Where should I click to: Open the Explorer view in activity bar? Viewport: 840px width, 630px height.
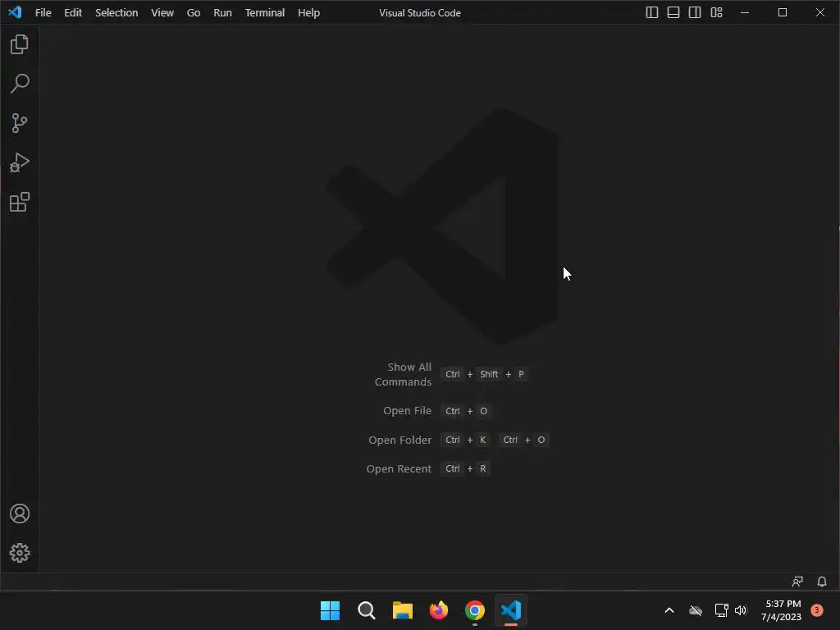tap(20, 44)
